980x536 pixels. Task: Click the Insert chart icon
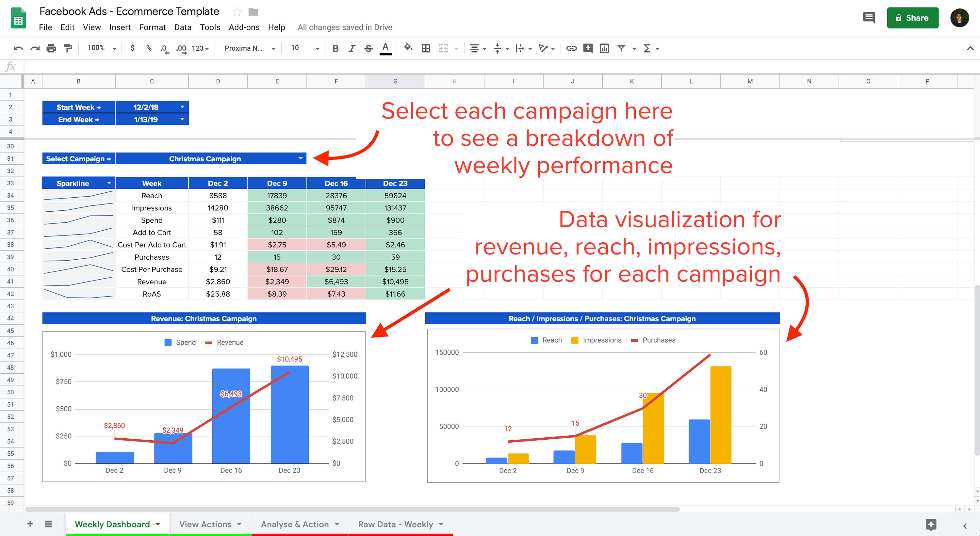tap(604, 48)
